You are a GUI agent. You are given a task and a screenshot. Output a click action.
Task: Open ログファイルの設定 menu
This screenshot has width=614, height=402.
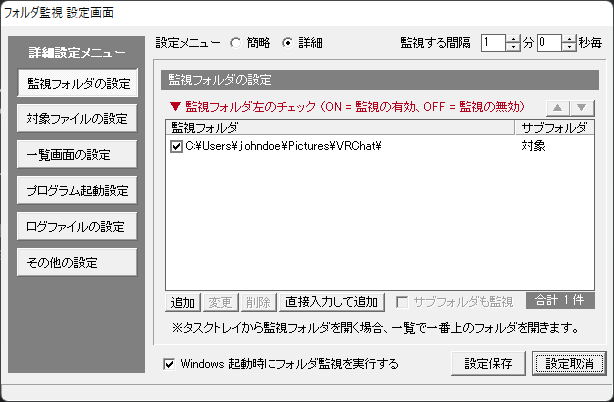[77, 226]
